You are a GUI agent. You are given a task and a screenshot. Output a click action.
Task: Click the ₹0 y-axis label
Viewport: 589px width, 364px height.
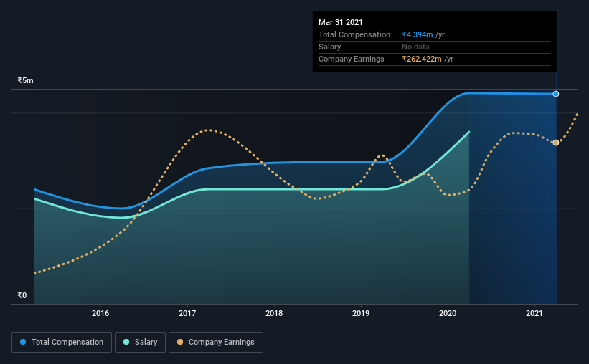coord(22,295)
